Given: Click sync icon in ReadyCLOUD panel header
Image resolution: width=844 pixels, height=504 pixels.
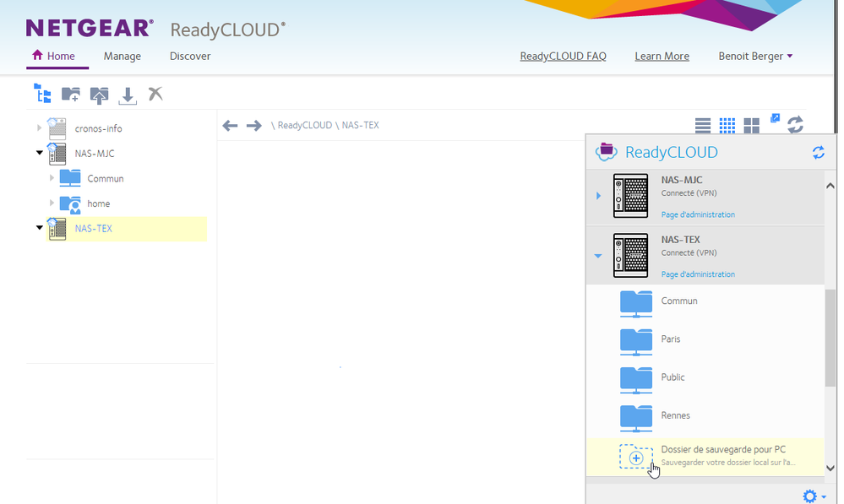Looking at the screenshot, I should tap(818, 153).
